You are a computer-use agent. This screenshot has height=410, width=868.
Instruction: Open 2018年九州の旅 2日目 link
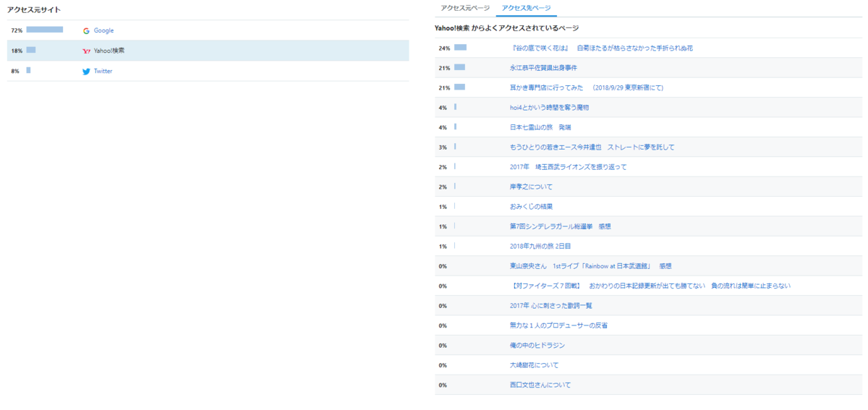(540, 246)
